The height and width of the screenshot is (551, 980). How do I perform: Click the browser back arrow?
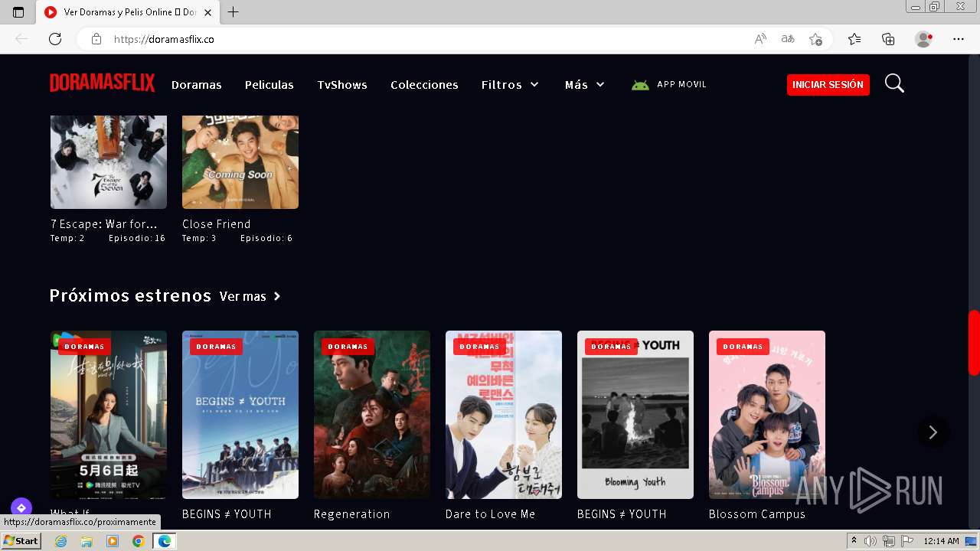point(21,39)
